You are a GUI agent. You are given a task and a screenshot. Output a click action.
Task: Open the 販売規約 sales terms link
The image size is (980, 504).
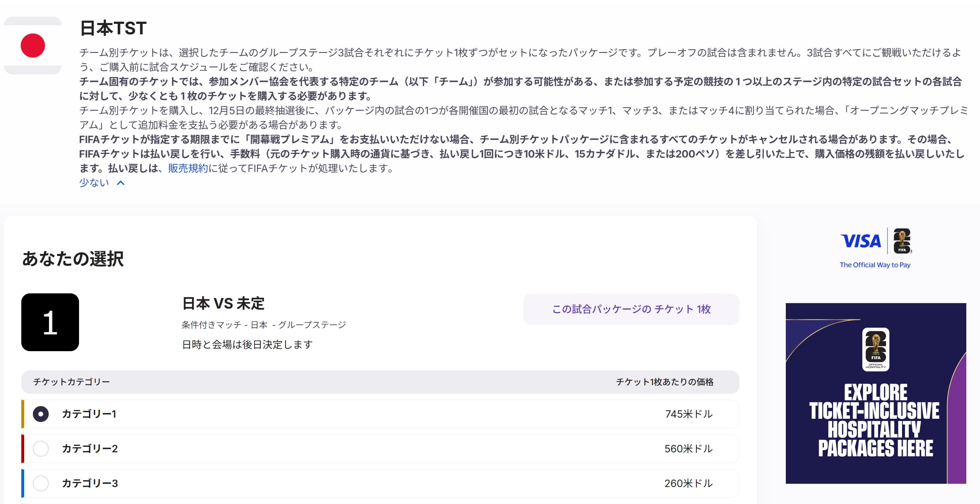[x=188, y=168]
